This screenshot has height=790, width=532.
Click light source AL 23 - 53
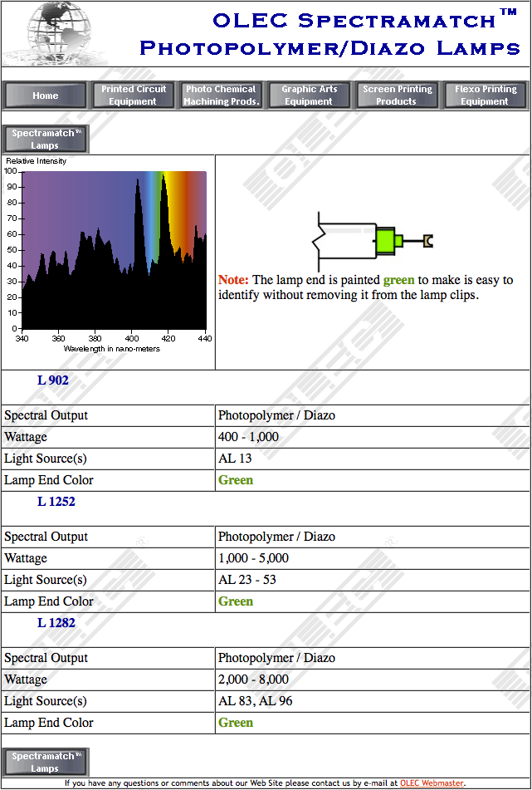247,580
